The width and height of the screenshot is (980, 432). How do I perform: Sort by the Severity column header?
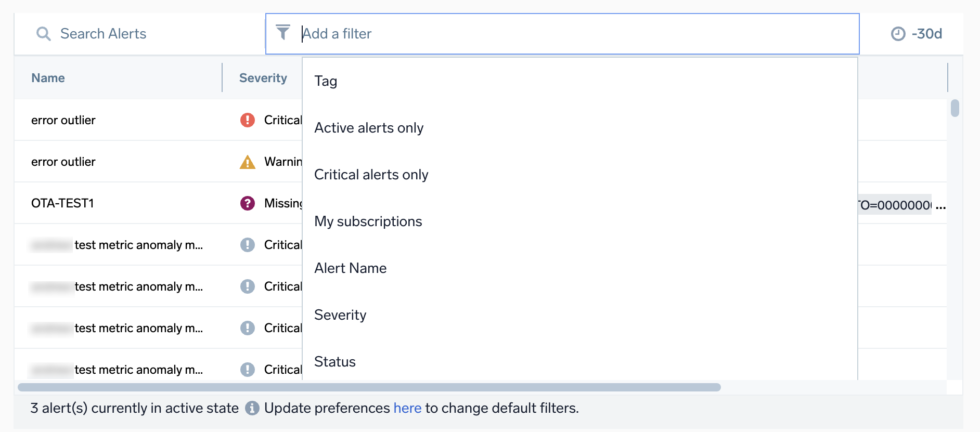[x=263, y=78]
